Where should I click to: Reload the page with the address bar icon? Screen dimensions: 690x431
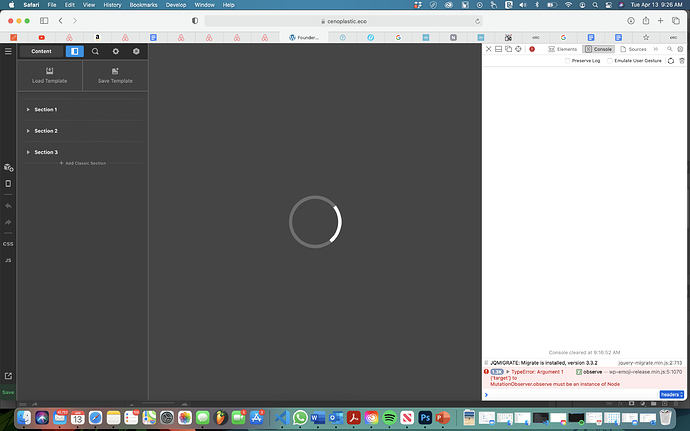click(477, 21)
